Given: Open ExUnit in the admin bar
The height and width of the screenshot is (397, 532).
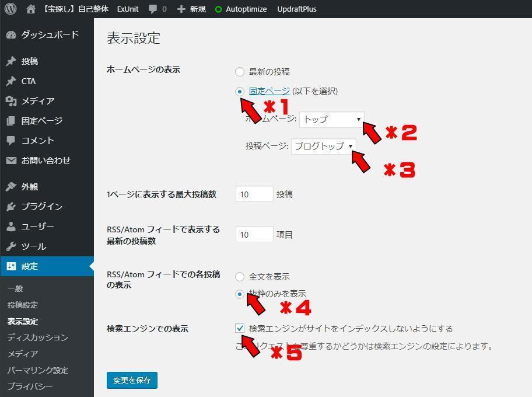Looking at the screenshot, I should pyautogui.click(x=128, y=9).
